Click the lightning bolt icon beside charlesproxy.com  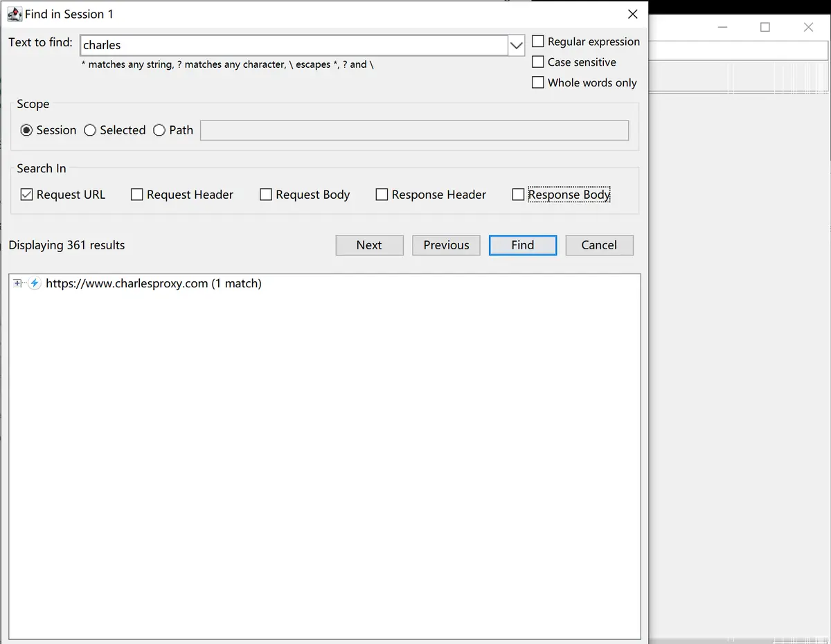point(35,283)
